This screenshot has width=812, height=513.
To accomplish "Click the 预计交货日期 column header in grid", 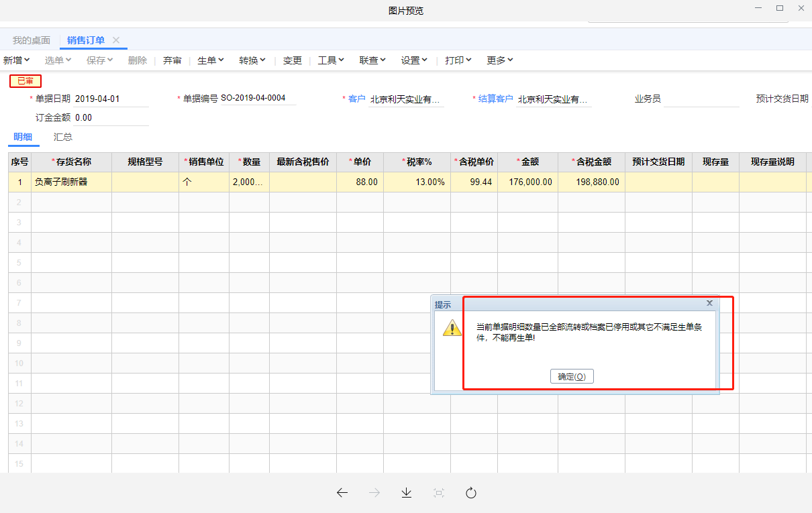I will click(x=658, y=162).
